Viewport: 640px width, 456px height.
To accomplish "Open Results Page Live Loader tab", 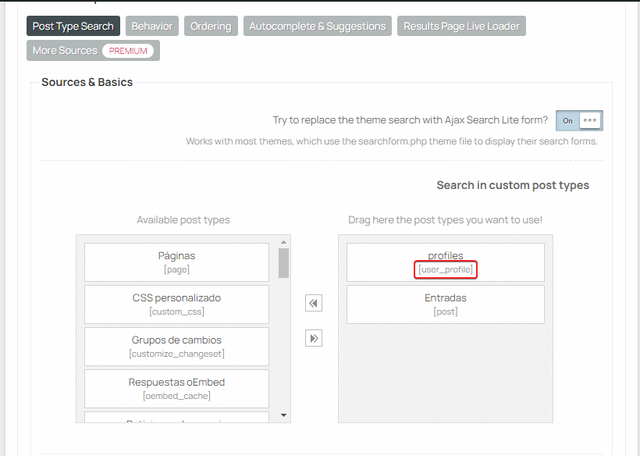I will [461, 26].
